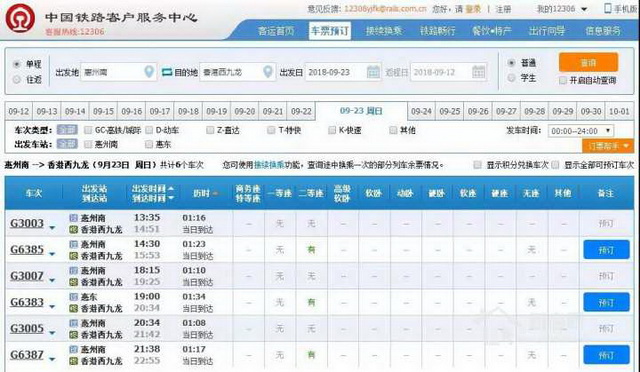Screen dimensions: 640x372
Task: Click the swap stations arrows icon
Action: (x=167, y=72)
